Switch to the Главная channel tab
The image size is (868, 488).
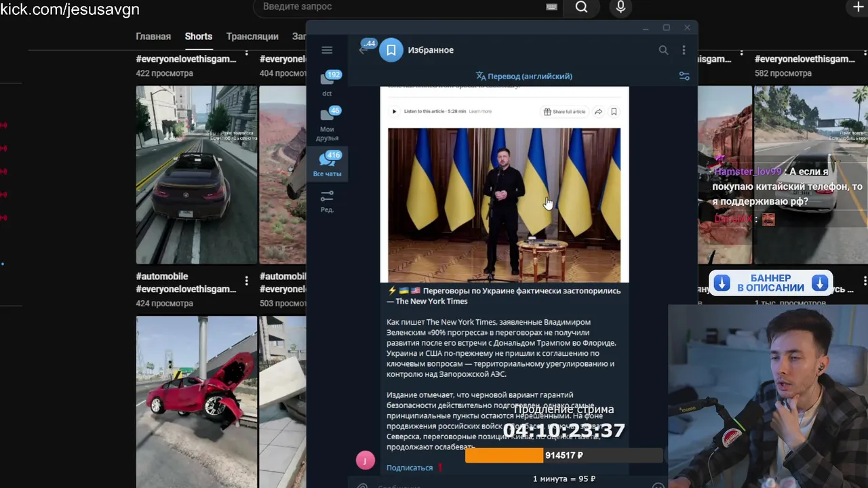153,37
